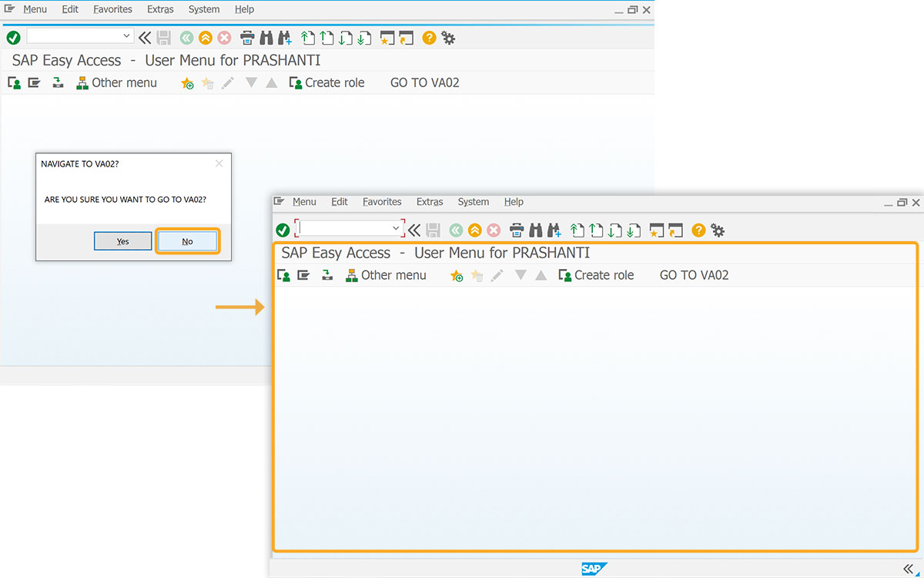The height and width of the screenshot is (578, 924).
Task: Click First Page icon in front window
Action: 577,230
